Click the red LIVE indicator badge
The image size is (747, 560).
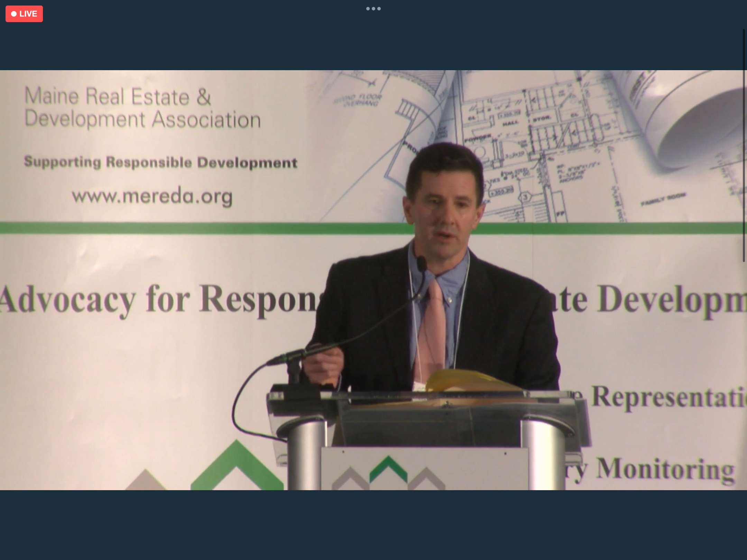point(24,14)
